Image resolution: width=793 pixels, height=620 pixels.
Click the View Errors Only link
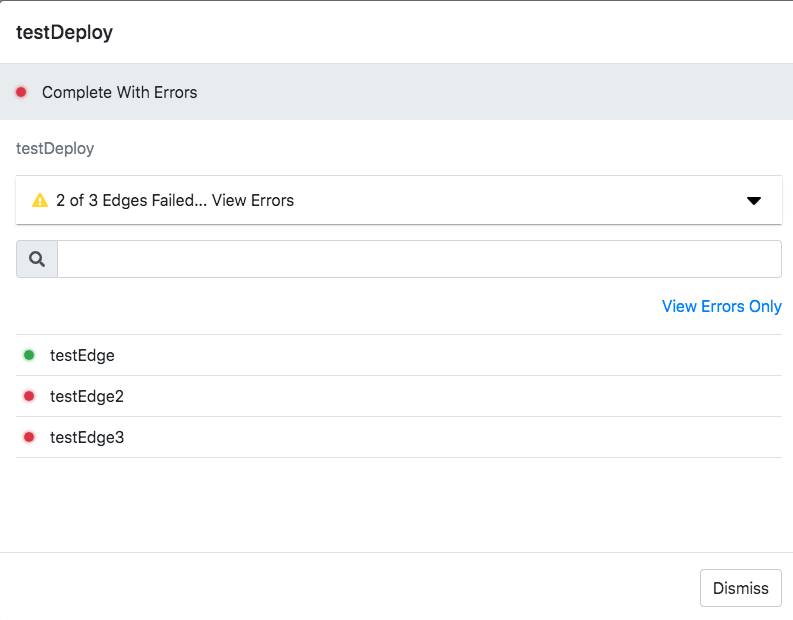pos(721,306)
